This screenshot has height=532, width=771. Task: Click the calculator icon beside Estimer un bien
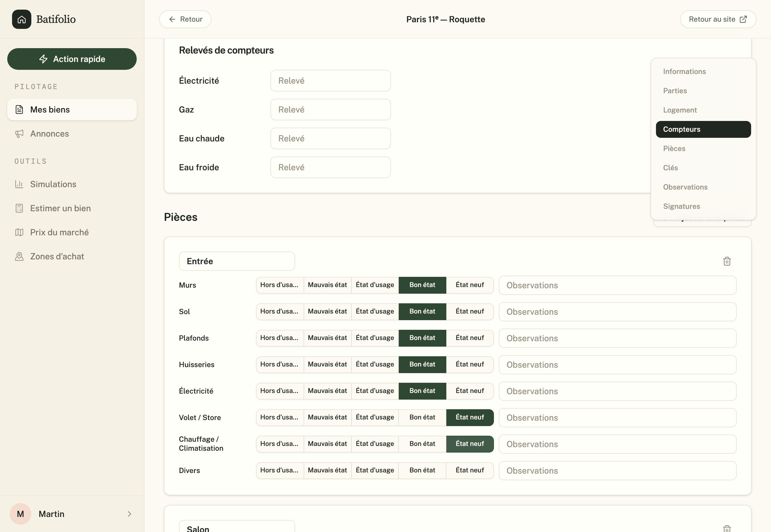tap(19, 208)
